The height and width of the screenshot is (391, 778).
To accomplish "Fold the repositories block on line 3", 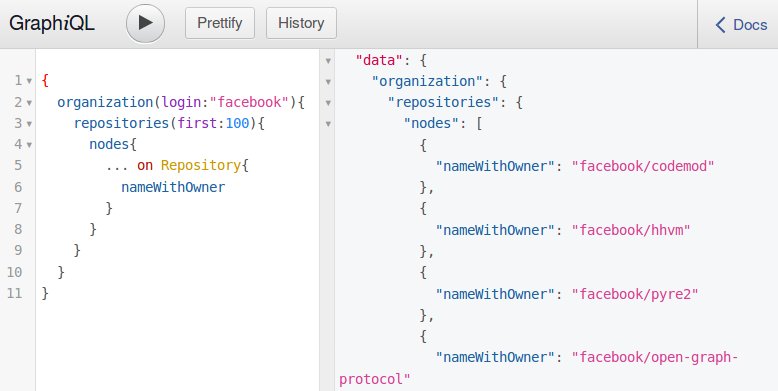I will [x=29, y=124].
